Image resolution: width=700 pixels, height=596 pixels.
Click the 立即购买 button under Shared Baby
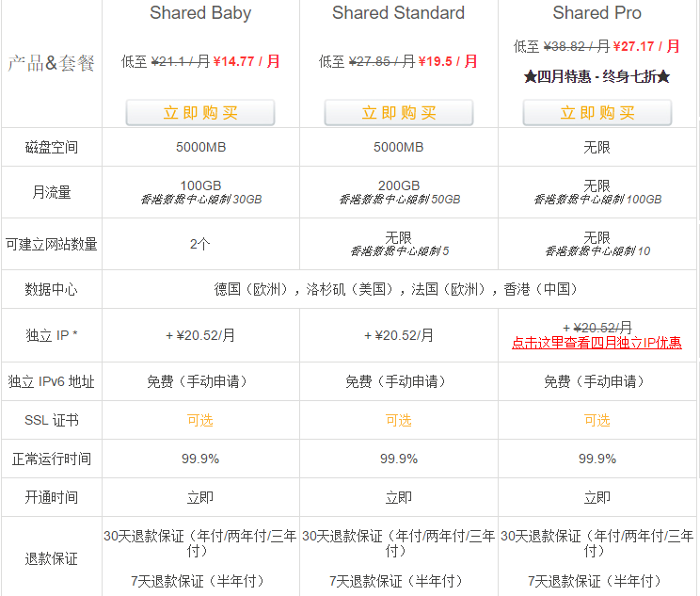point(200,113)
